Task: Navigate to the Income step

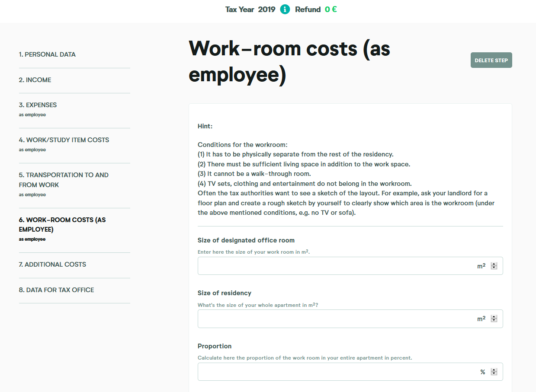Action: [x=35, y=80]
